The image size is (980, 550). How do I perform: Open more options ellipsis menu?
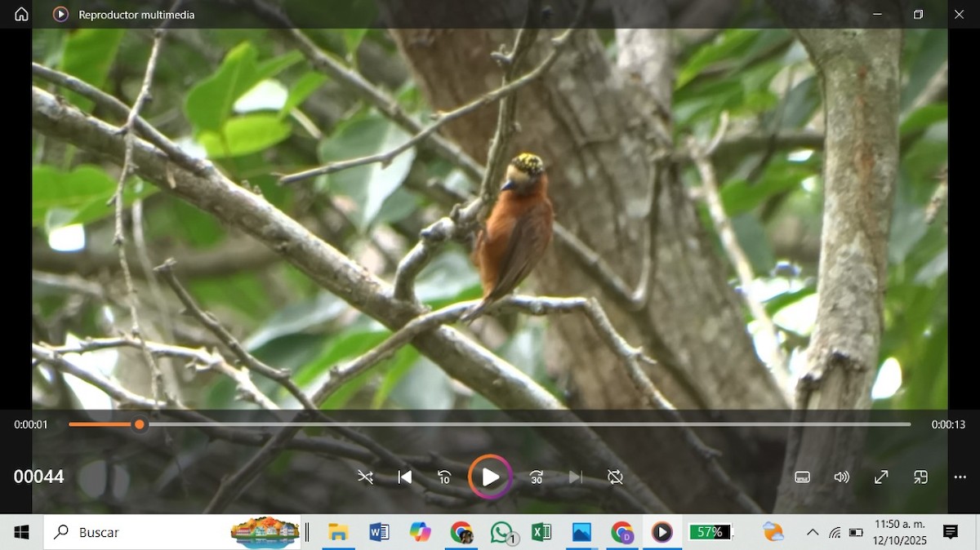pyautogui.click(x=960, y=477)
